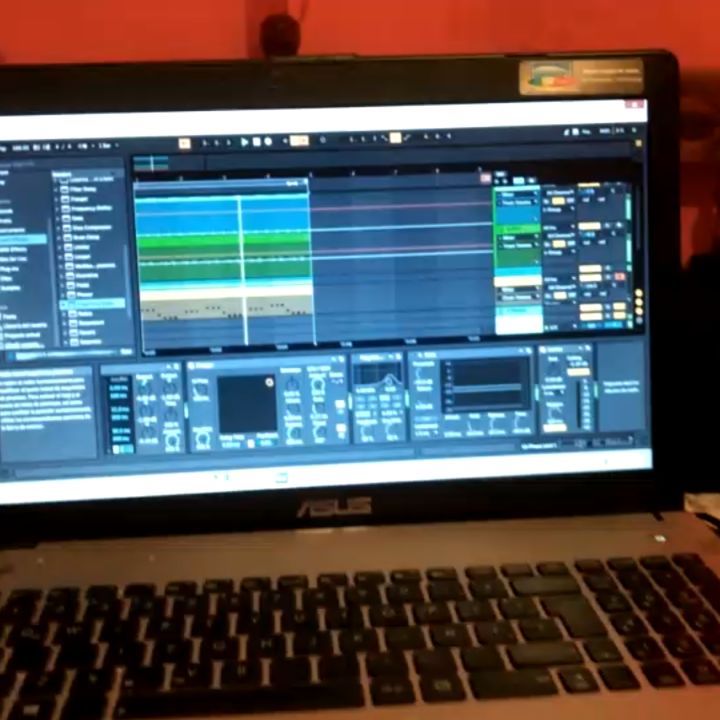The image size is (720, 720).
Task: Select the Clips browser category
Action: [6, 278]
